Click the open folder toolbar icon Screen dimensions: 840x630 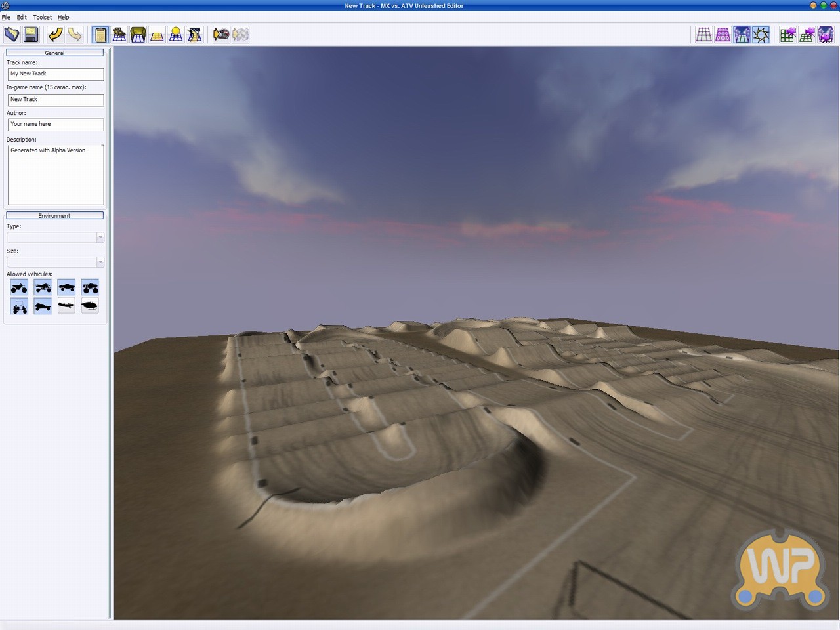coord(12,34)
